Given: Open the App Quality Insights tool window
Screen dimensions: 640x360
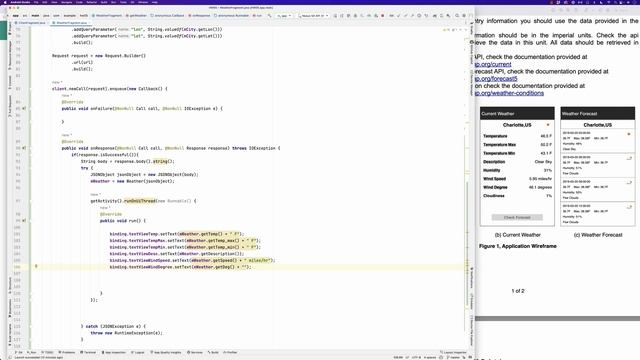Looking at the screenshot, I should tap(166, 352).
